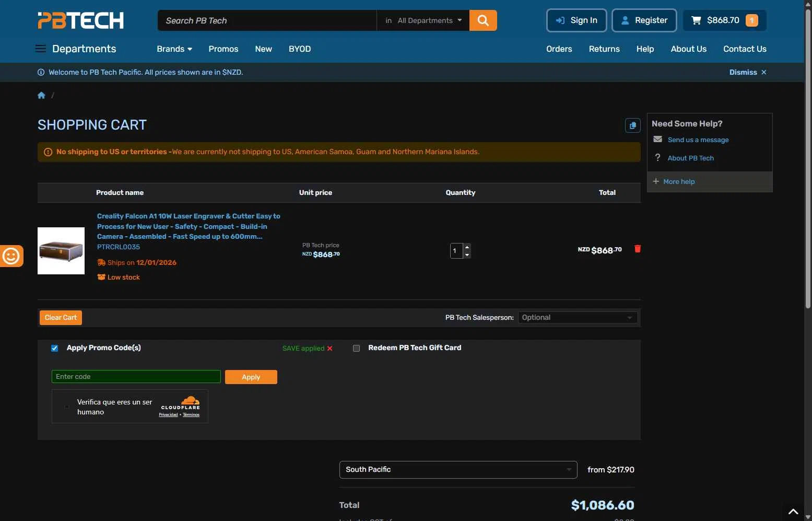The height and width of the screenshot is (521, 812).
Task: Click the Cloudflare Privacidad link
Action: [x=168, y=415]
